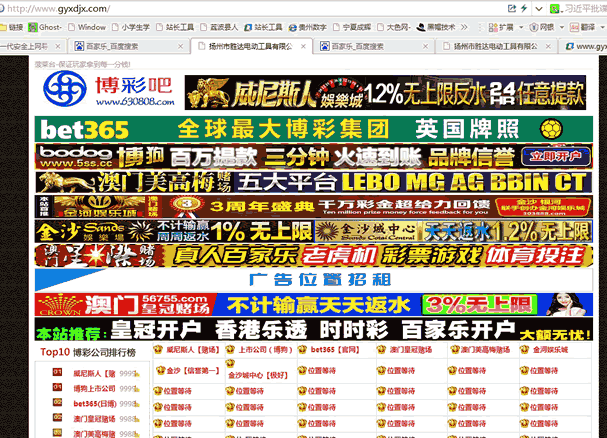607x438 pixels.
Task: Click the 翻译 translate toolbar icon
Action: (x=572, y=27)
